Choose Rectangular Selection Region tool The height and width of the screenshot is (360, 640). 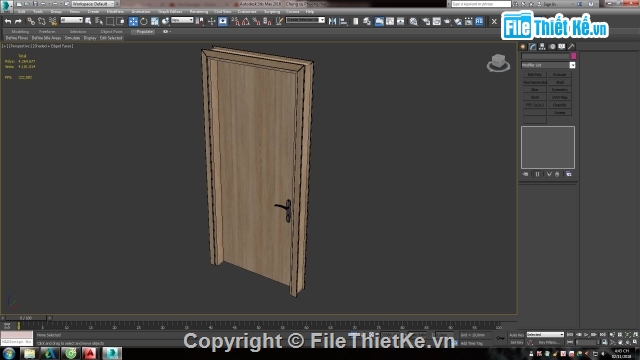110,21
